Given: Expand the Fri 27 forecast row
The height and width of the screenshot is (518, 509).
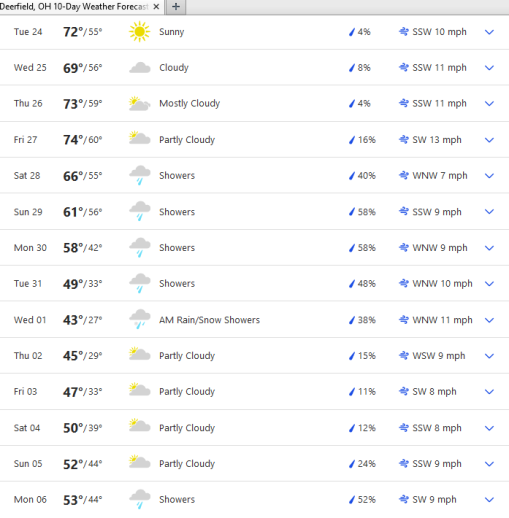Looking at the screenshot, I should (489, 140).
